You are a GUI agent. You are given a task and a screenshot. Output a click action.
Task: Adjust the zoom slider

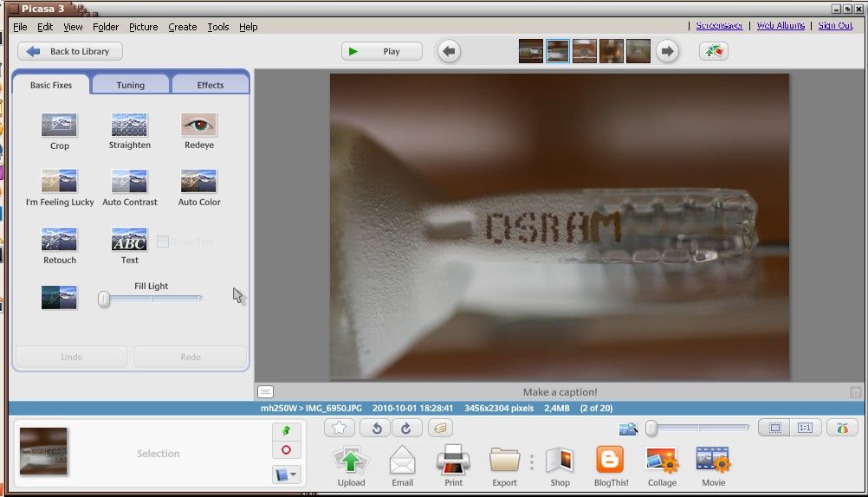697,428
